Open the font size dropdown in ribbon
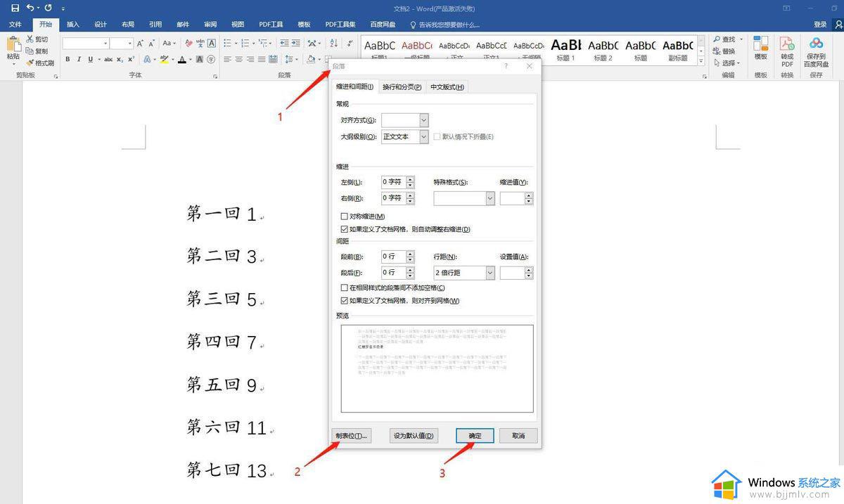 tap(131, 44)
